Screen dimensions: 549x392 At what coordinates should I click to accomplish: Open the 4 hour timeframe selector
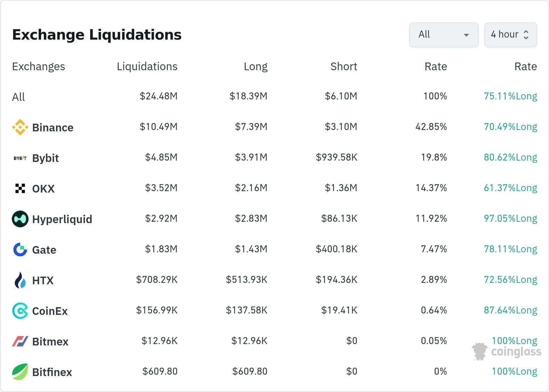point(510,35)
